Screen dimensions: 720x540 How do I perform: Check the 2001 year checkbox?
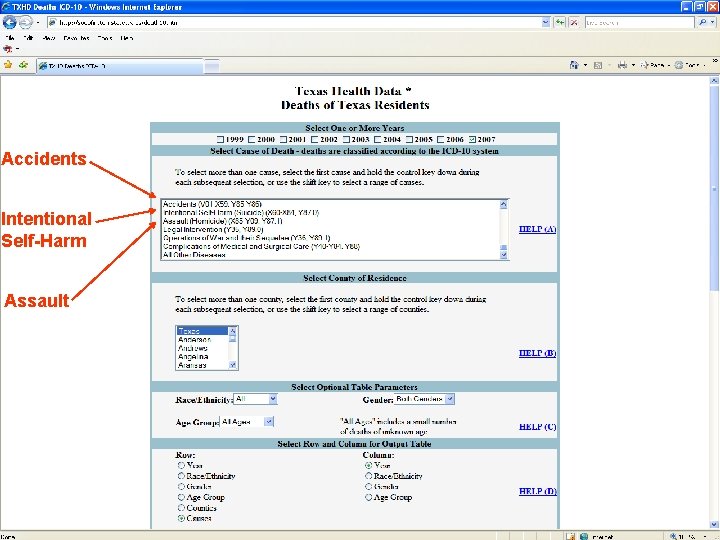pyautogui.click(x=283, y=139)
